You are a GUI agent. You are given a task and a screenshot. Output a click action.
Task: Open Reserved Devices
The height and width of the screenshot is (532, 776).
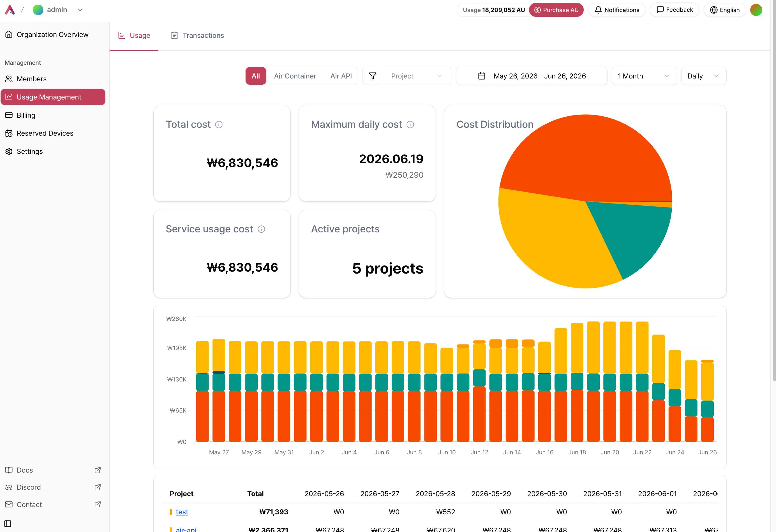coord(53,133)
